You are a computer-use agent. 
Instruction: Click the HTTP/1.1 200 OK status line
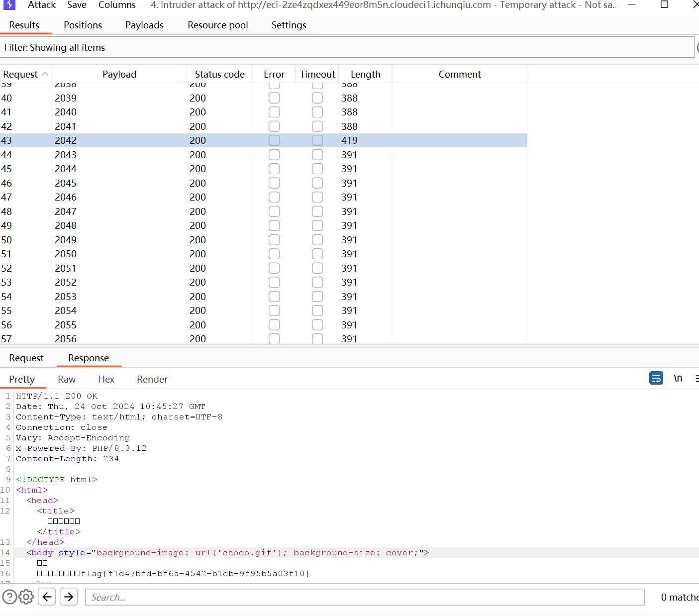(x=57, y=396)
